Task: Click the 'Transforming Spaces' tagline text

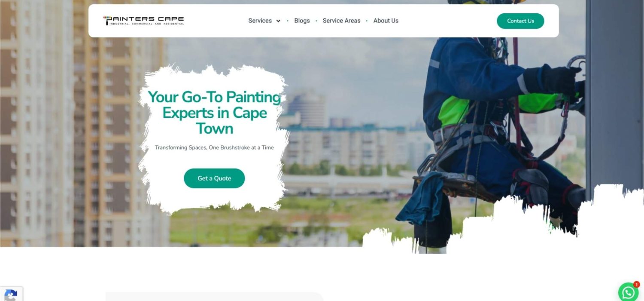Action: tap(214, 147)
